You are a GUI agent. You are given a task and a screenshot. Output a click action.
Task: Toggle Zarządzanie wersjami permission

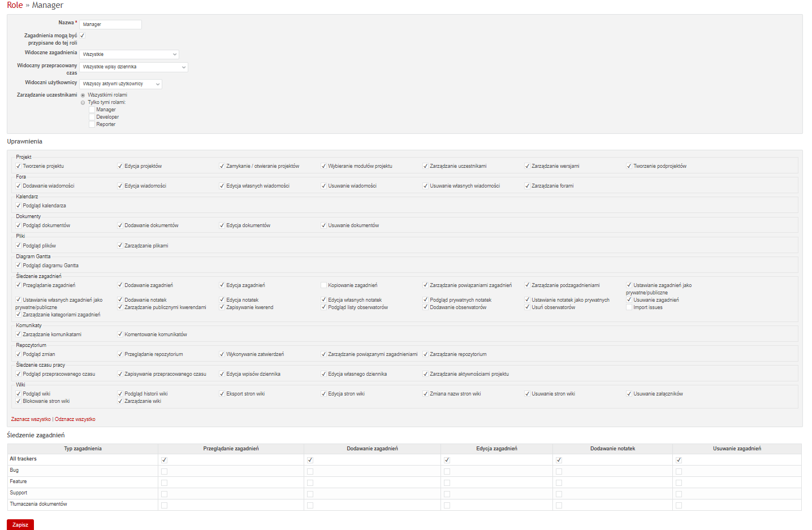pos(527,166)
